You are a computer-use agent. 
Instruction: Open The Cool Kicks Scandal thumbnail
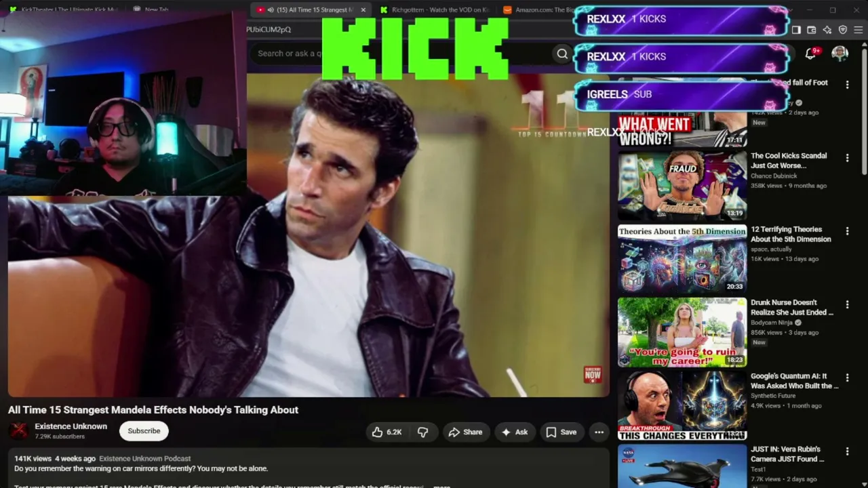[682, 186]
